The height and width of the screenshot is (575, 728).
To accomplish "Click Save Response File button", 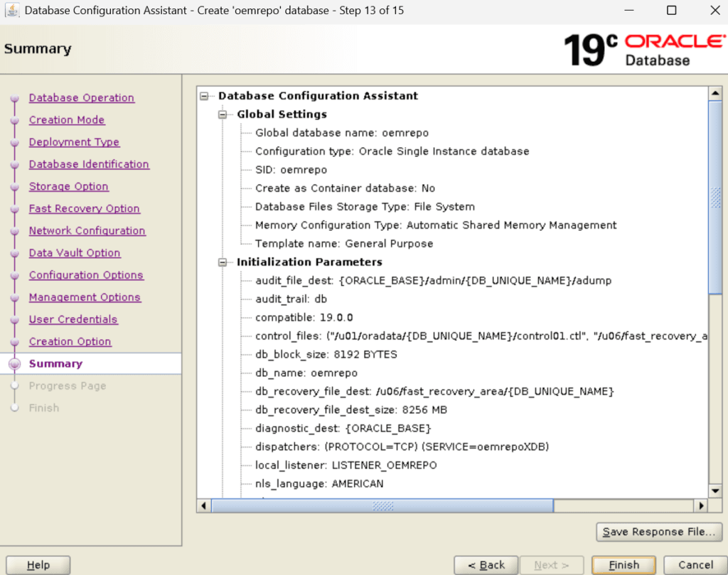I will (659, 532).
